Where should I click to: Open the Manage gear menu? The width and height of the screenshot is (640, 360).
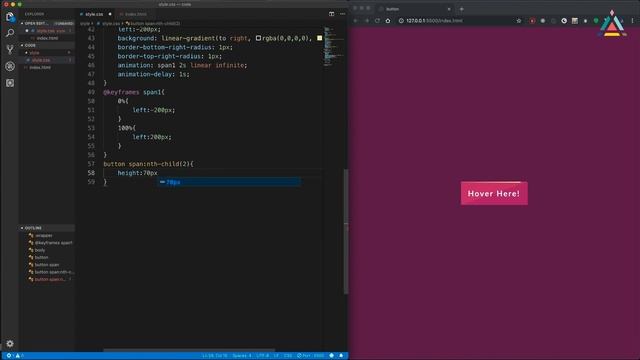click(x=10, y=344)
